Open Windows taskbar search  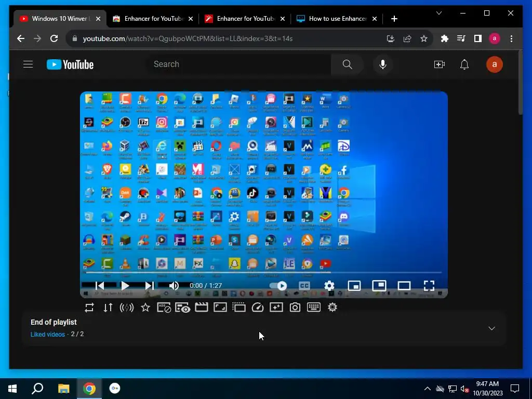(x=37, y=389)
